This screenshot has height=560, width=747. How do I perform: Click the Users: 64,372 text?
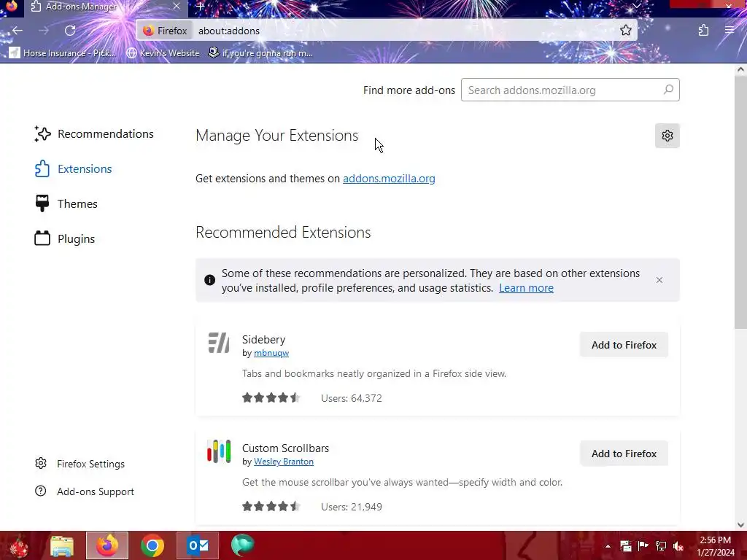(352, 398)
